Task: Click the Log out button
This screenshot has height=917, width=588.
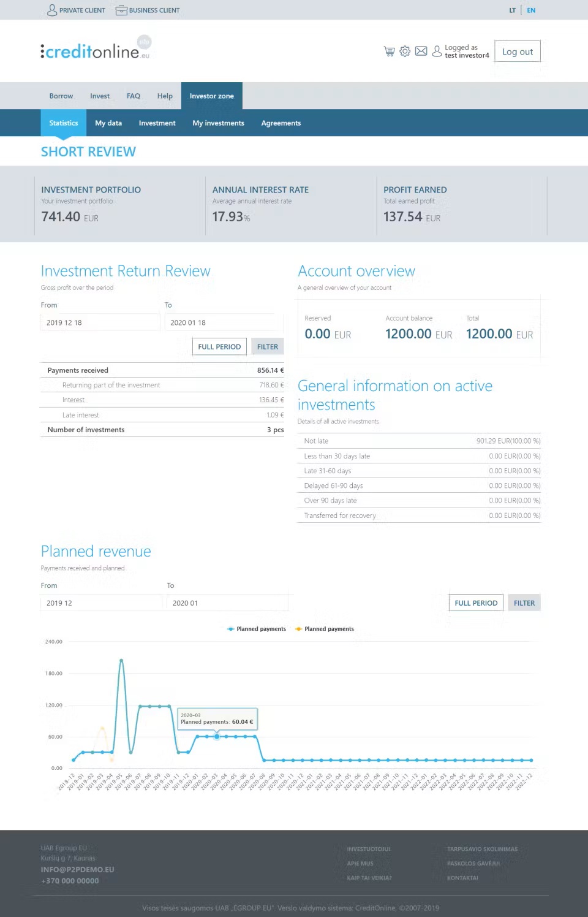Action: (x=517, y=51)
